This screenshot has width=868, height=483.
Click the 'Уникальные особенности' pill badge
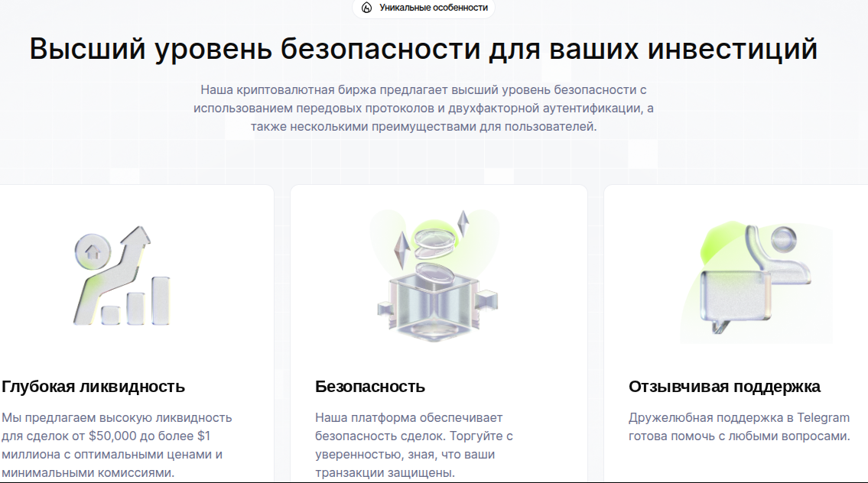424,8
